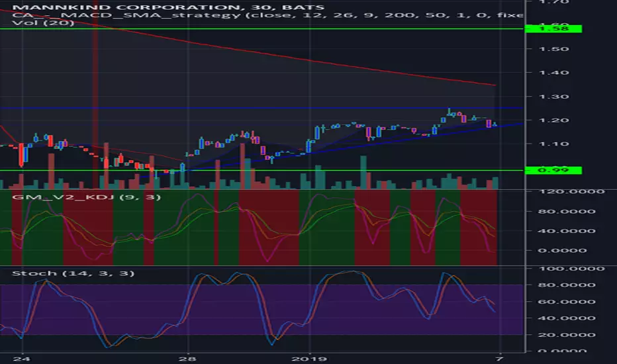Image resolution: width=617 pixels, height=364 pixels.
Task: Click the 7 date label on time axis
Action: 499,359
